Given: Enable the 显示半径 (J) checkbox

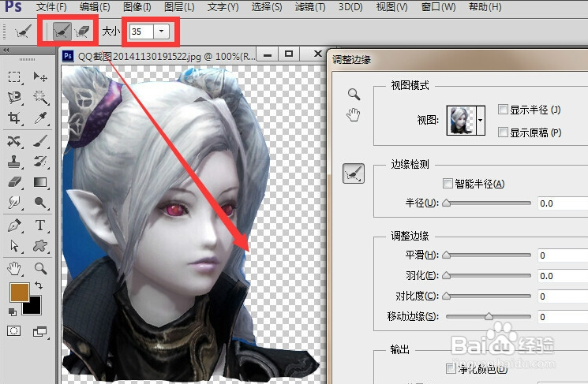Looking at the screenshot, I should click(x=503, y=110).
